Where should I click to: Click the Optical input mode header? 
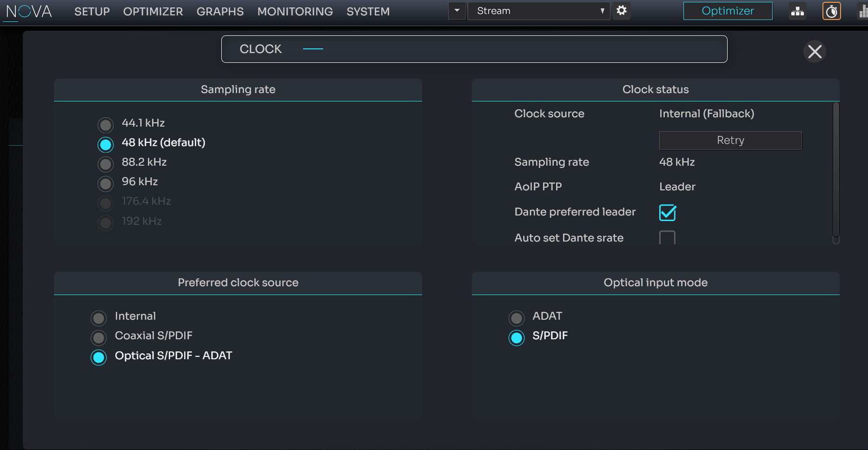pyautogui.click(x=656, y=283)
